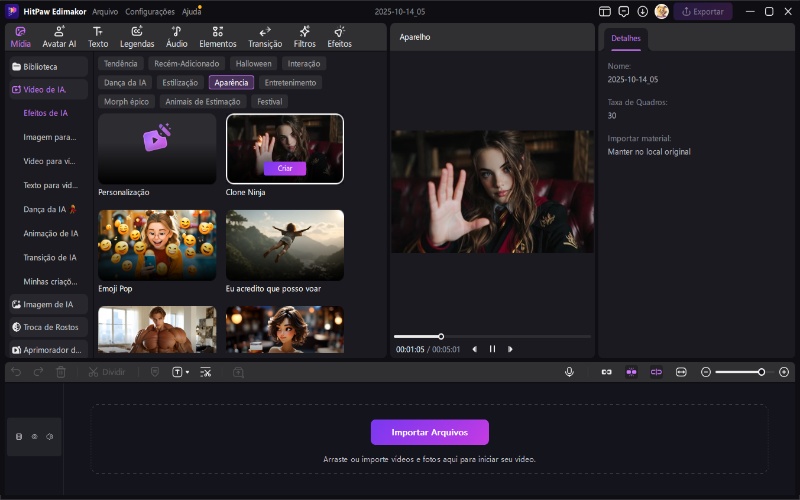
Task: Click the Exportar button
Action: [703, 11]
